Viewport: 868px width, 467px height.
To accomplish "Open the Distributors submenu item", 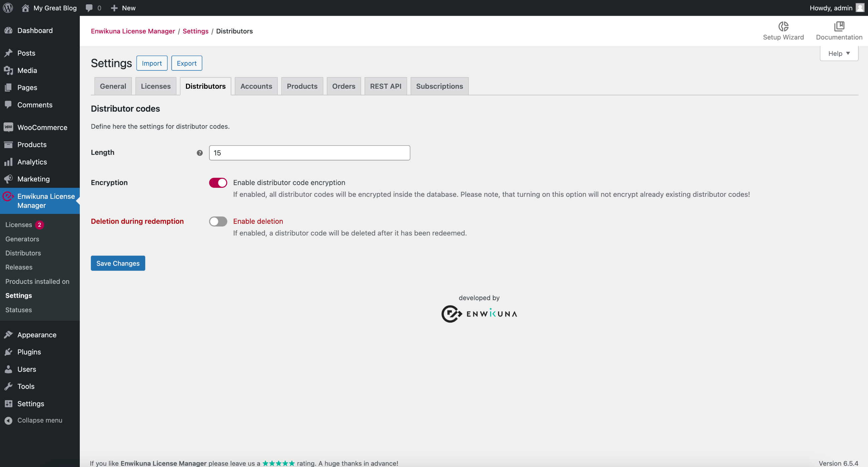I will coord(23,253).
